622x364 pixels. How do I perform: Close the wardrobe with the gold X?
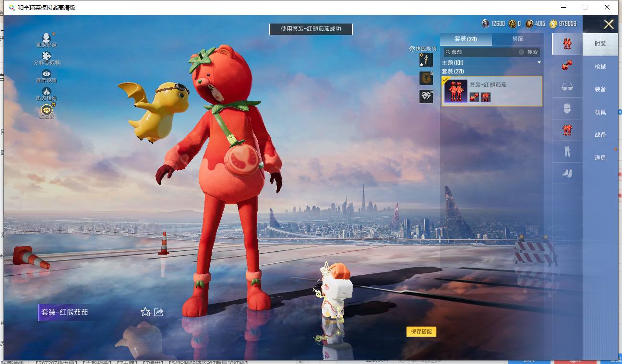point(609,24)
